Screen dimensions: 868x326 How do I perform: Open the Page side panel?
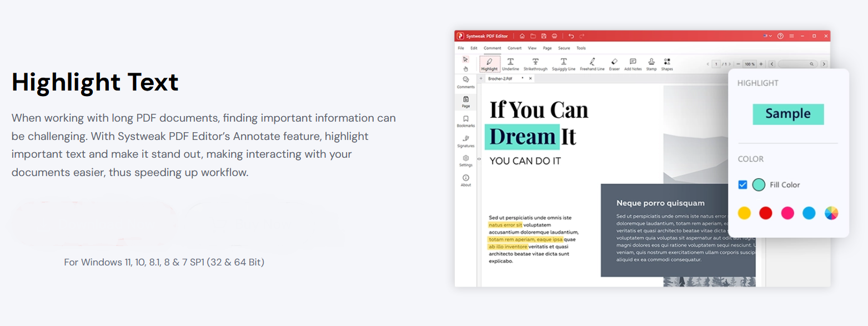coord(465,102)
